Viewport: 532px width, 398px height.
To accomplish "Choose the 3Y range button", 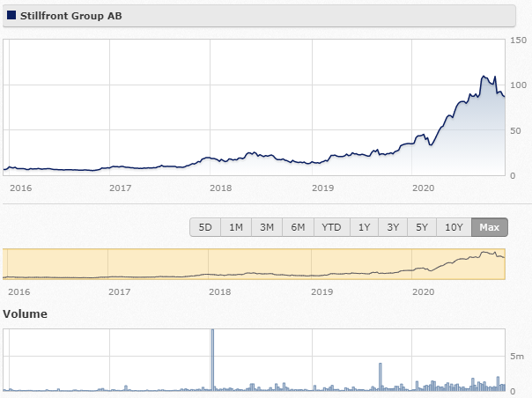I will coord(393,227).
